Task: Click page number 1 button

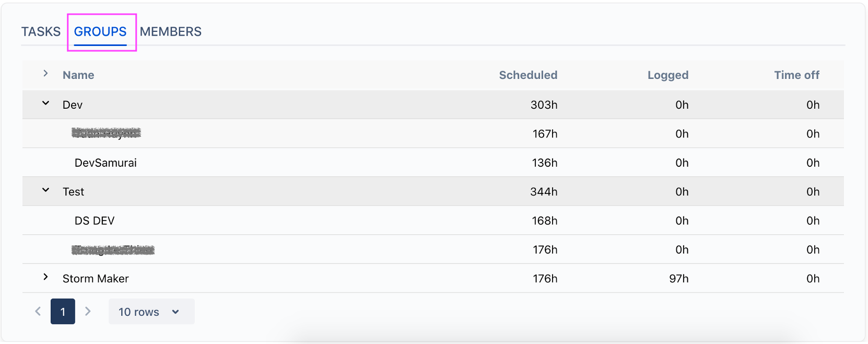Action: pyautogui.click(x=63, y=312)
